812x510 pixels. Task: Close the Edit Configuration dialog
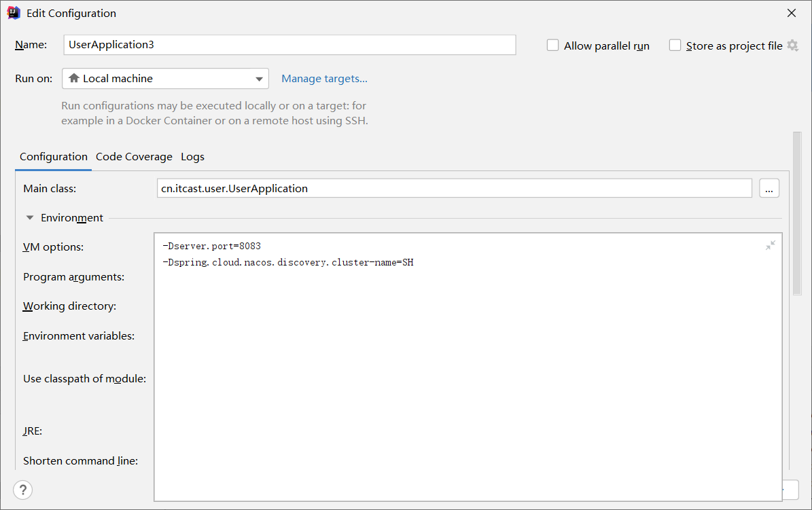point(792,13)
